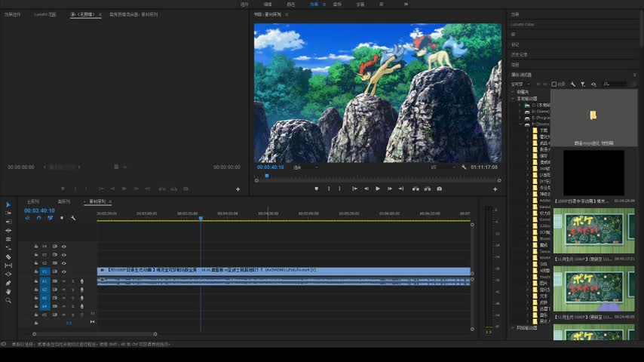Select the Razor tool in the toolbar
644x362 pixels.
click(8, 257)
